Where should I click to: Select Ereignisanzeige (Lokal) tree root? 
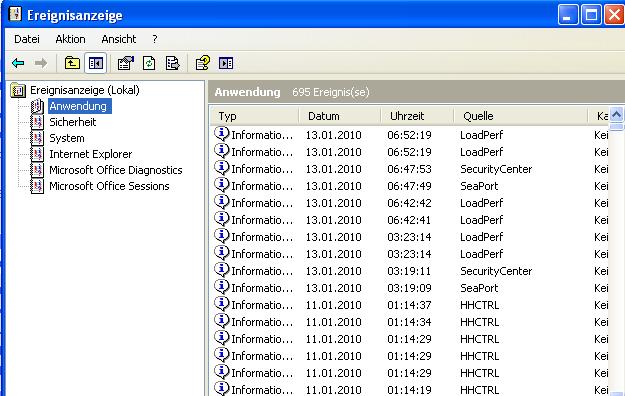click(85, 90)
